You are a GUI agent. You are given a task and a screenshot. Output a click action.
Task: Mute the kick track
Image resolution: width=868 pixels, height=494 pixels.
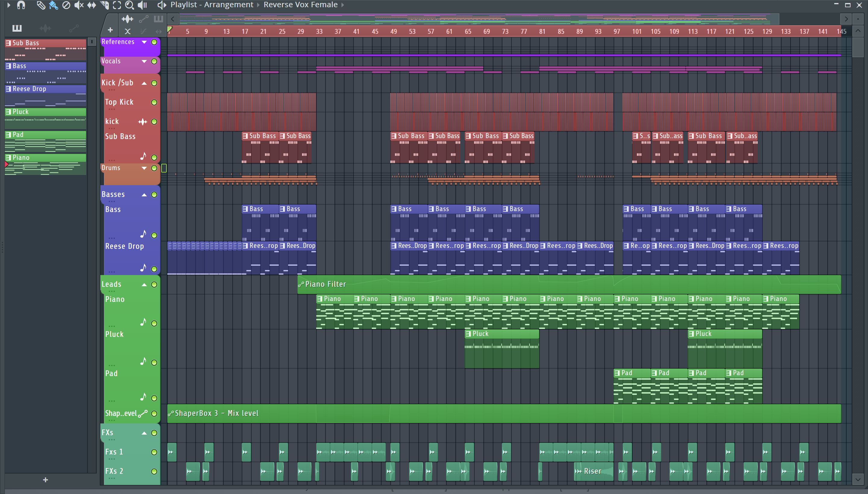(154, 122)
